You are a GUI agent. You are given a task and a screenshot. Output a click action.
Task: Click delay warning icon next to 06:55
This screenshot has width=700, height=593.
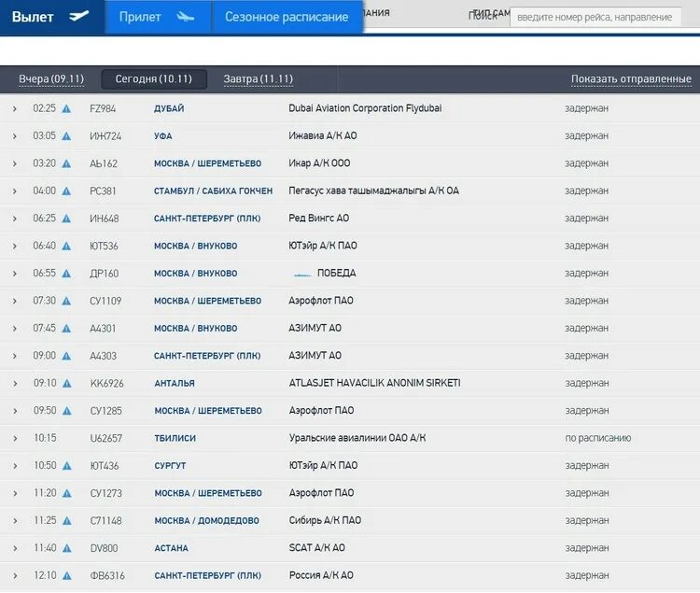coord(66,274)
